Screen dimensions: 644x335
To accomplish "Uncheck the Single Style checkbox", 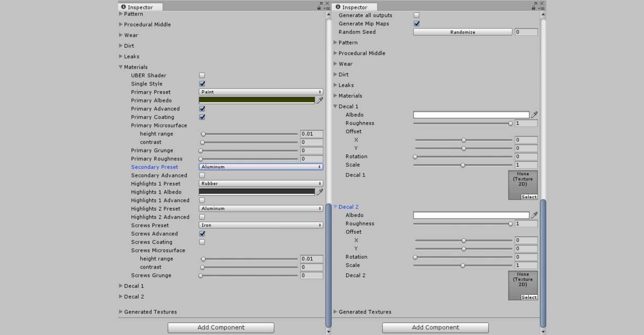I will [202, 84].
